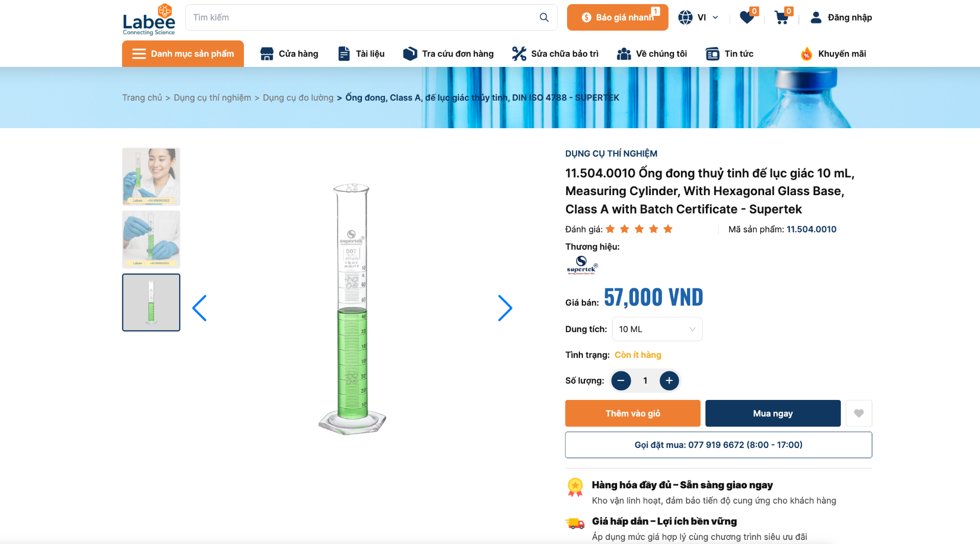Open the Cửa hàng menu item
The height and width of the screenshot is (544, 980).
tap(289, 54)
